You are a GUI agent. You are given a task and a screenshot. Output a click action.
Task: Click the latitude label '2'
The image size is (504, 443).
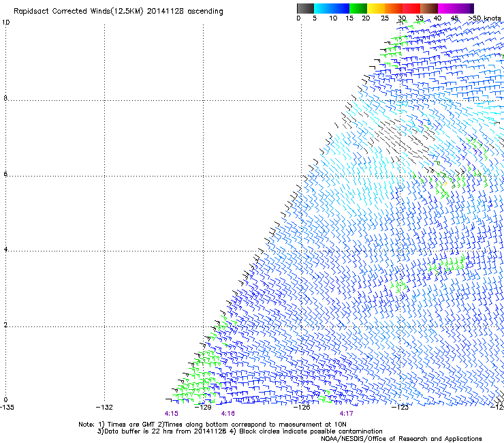point(5,325)
